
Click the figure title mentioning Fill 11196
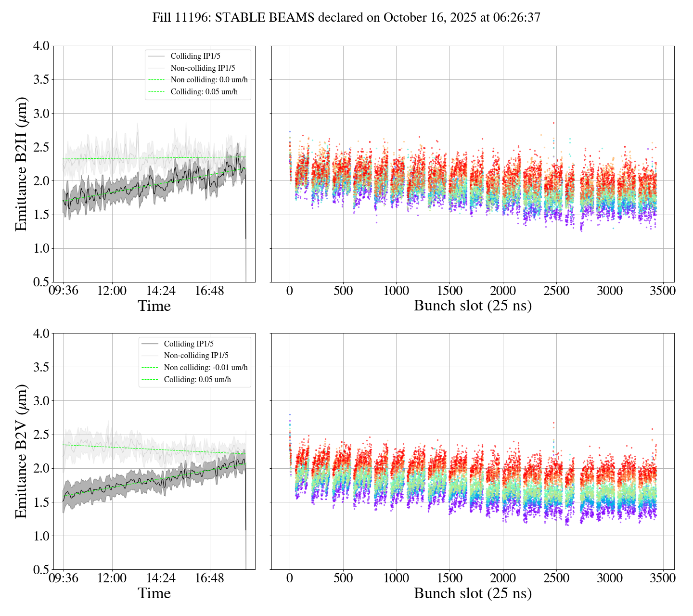click(346, 18)
